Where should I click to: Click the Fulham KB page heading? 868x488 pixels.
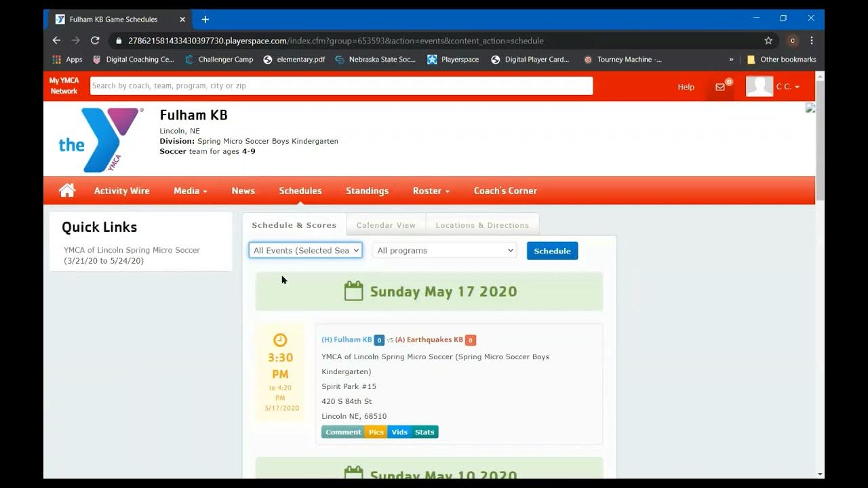tap(193, 115)
